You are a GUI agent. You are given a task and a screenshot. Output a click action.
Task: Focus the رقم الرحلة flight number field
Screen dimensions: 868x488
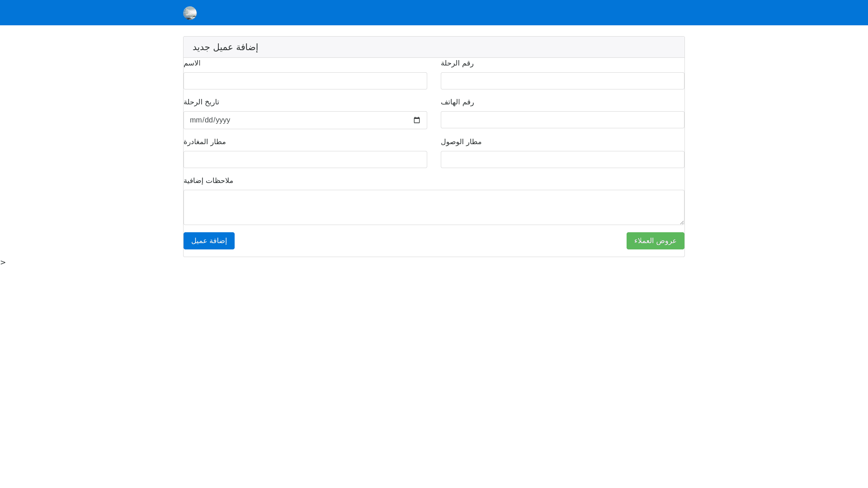(562, 81)
